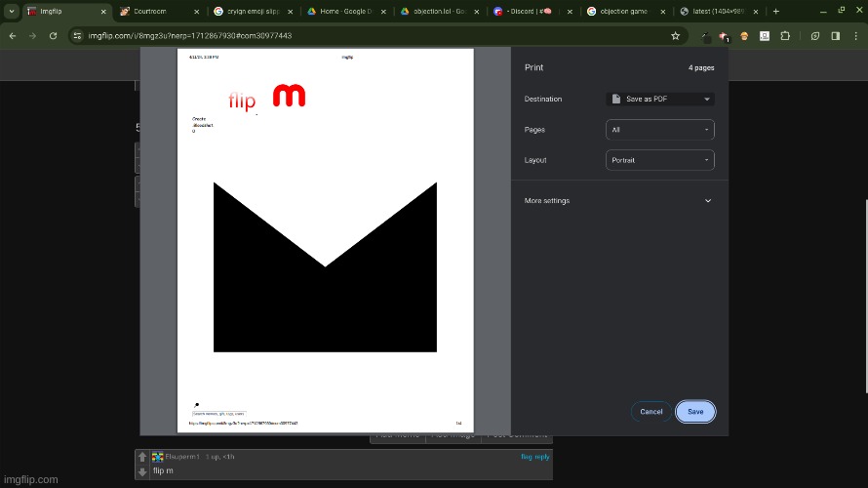Click the '4 pages' count text
Image resolution: width=868 pixels, height=488 pixels.
pyautogui.click(x=701, y=67)
